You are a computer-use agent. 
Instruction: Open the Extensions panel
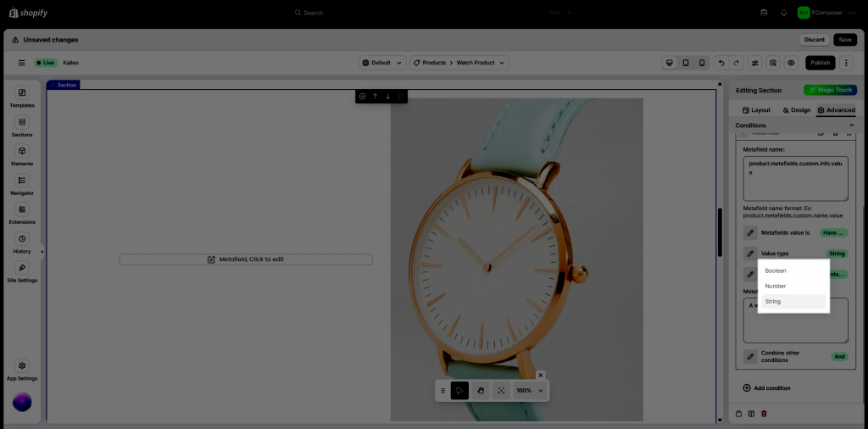coord(22,213)
